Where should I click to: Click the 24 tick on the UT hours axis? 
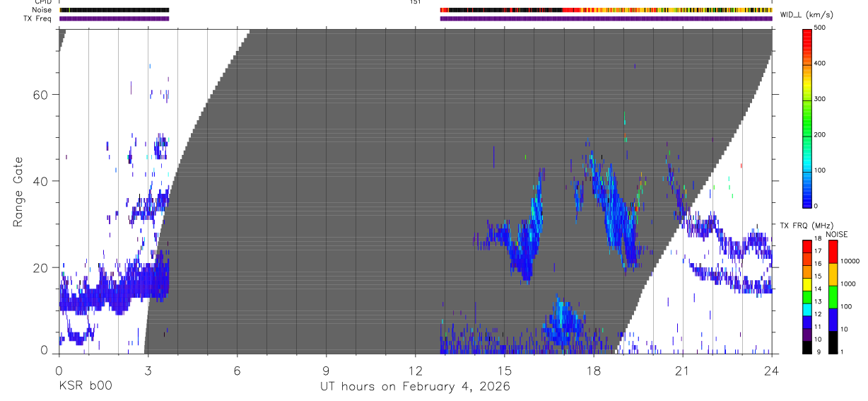771,370
